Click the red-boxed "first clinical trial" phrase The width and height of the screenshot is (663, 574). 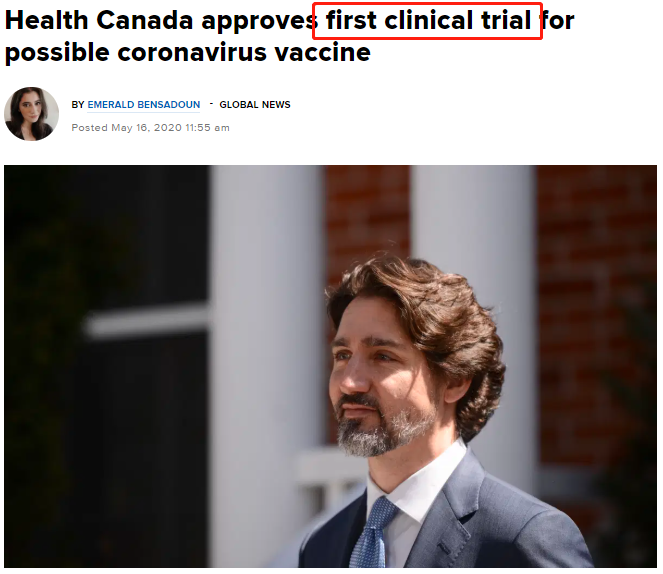click(x=427, y=21)
